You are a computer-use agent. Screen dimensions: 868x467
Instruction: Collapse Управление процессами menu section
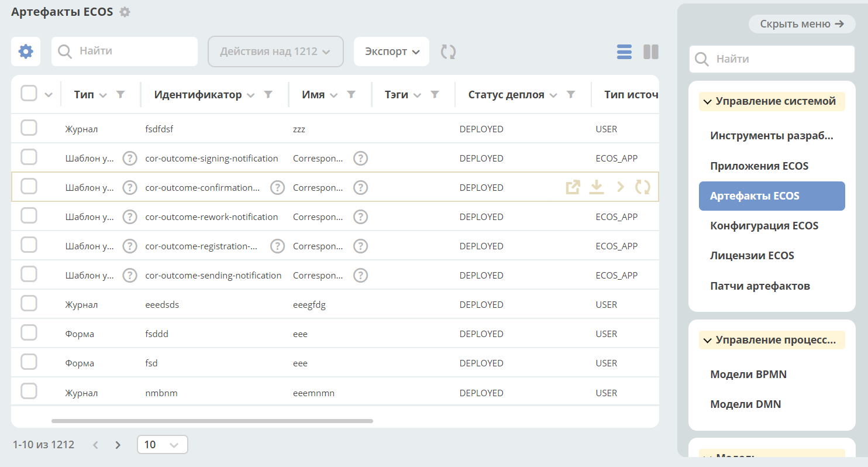772,340
